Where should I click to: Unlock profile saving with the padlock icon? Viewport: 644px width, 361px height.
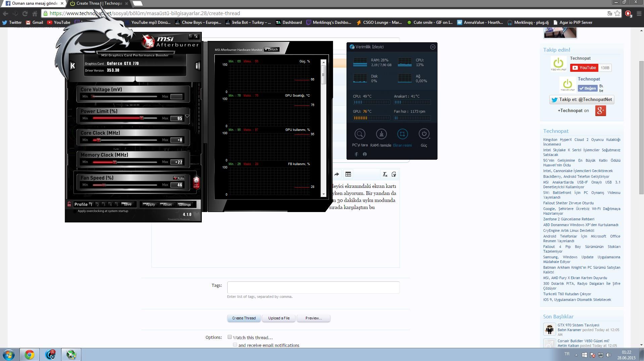pyautogui.click(x=69, y=204)
